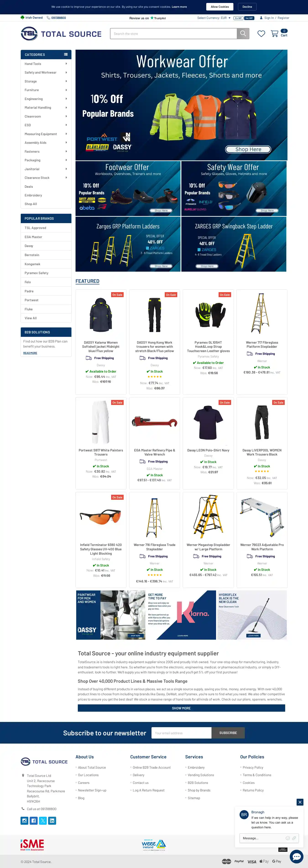Open the Klarna pay later banner
This screenshot has width=308, height=868.
[x=181, y=615]
